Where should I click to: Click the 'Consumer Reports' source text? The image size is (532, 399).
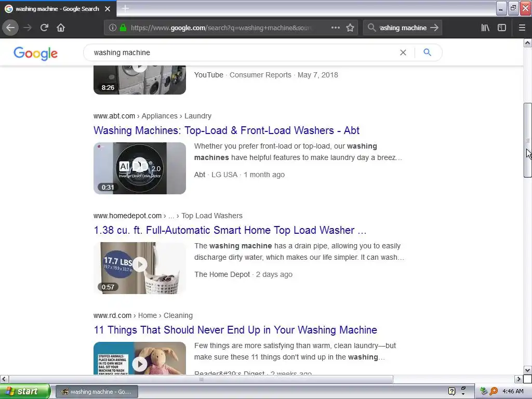pyautogui.click(x=260, y=75)
